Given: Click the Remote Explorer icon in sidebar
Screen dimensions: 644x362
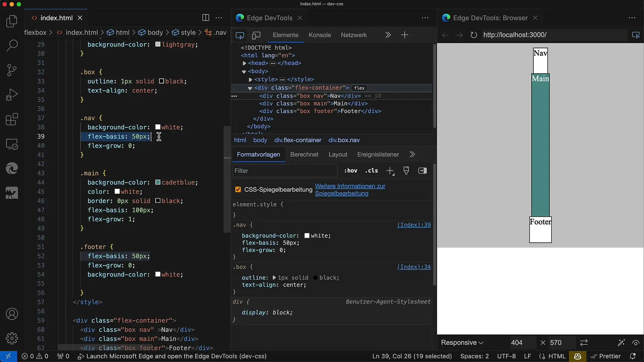Looking at the screenshot, I should point(11,144).
